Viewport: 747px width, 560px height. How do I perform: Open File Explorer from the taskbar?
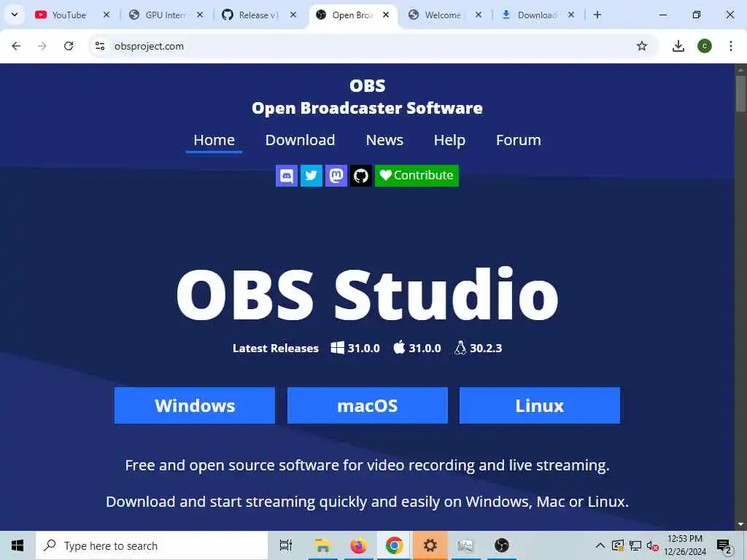[322, 545]
